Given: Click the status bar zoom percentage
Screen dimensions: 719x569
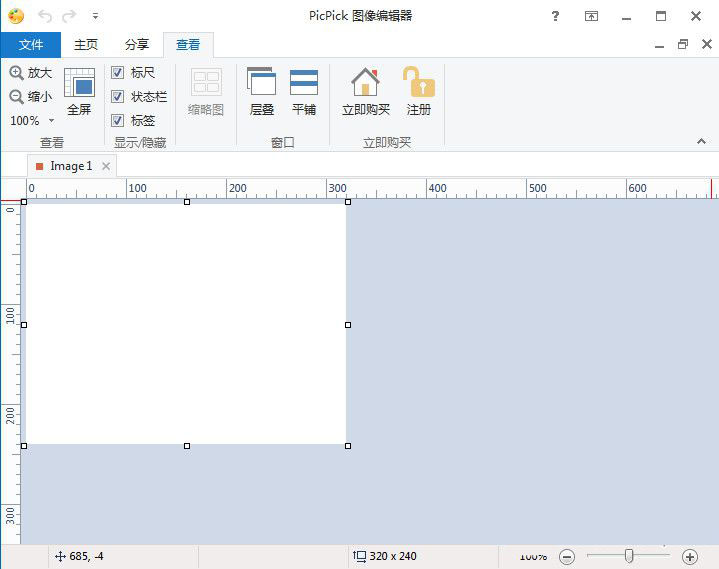Looking at the screenshot, I should [x=533, y=557].
